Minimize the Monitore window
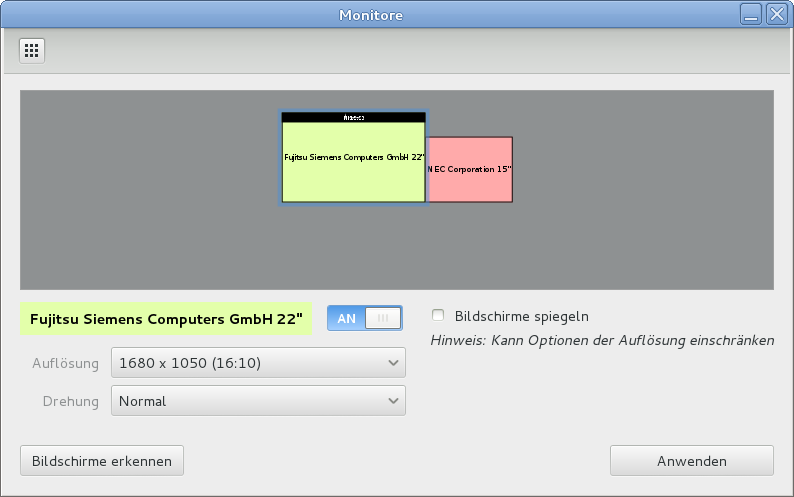The height and width of the screenshot is (497, 794). point(751,14)
